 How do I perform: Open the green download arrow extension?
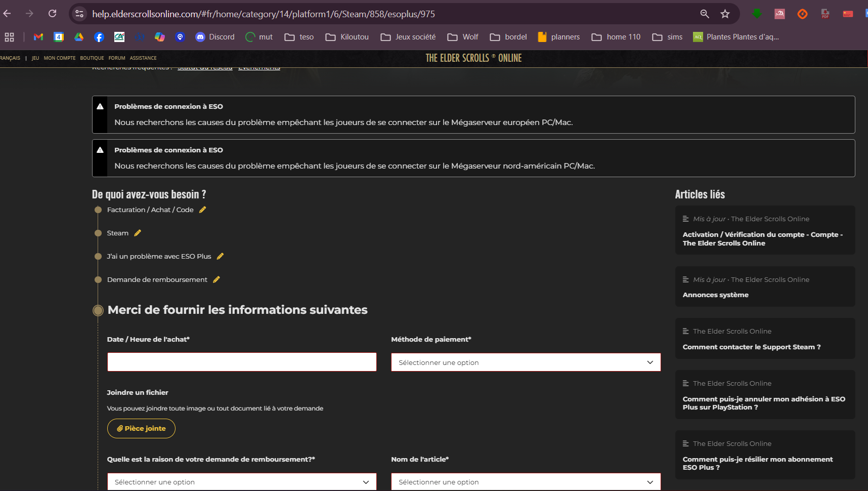(757, 14)
